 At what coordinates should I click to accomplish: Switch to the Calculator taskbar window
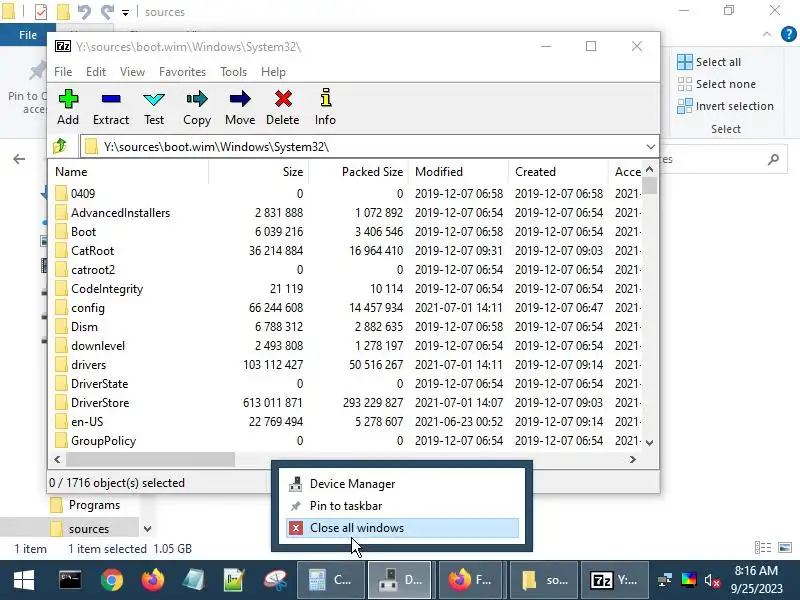pos(331,580)
